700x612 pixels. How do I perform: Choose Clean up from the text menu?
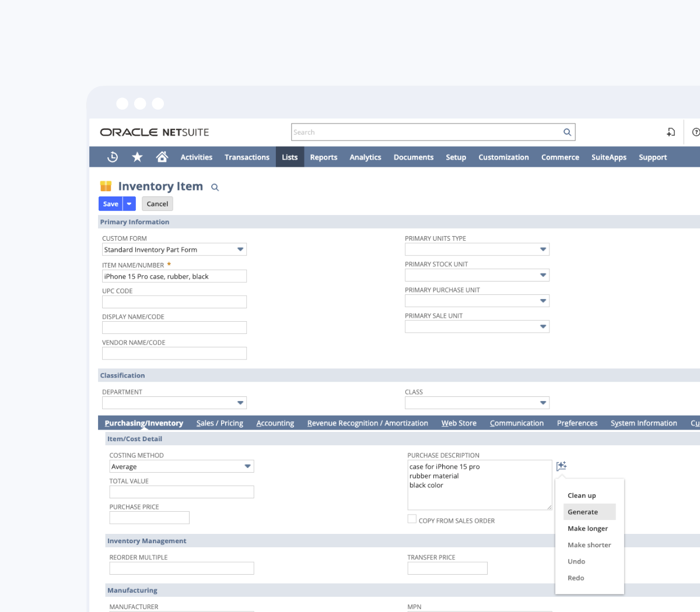pyautogui.click(x=590, y=495)
